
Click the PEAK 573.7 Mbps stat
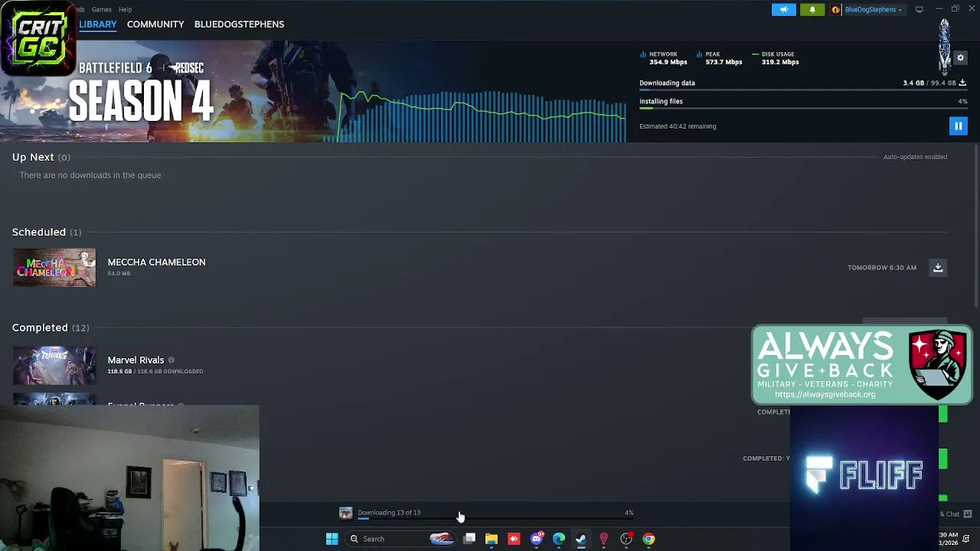point(720,58)
